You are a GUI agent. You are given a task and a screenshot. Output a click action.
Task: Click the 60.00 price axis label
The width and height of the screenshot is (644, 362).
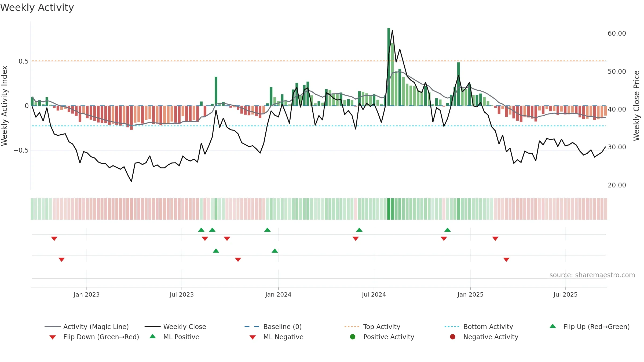click(x=617, y=34)
